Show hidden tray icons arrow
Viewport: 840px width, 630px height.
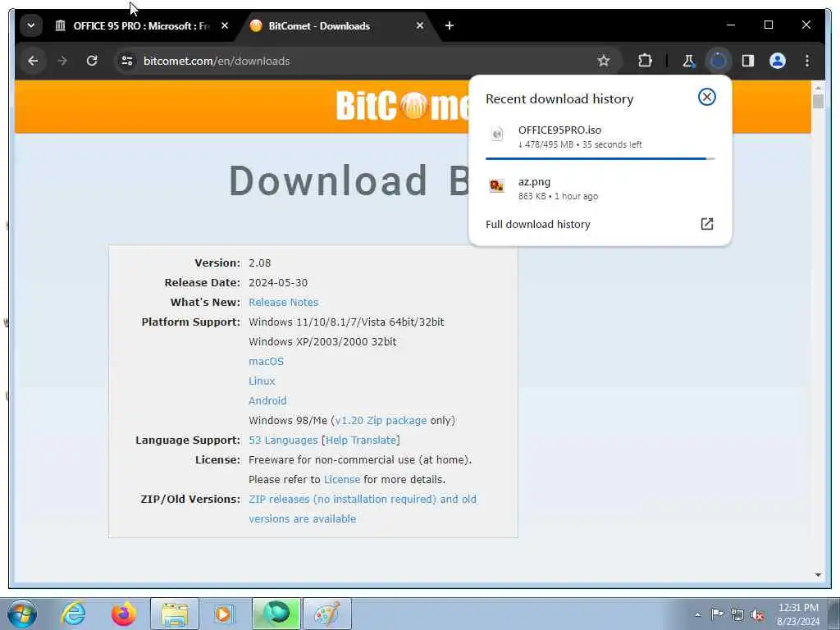click(x=697, y=614)
